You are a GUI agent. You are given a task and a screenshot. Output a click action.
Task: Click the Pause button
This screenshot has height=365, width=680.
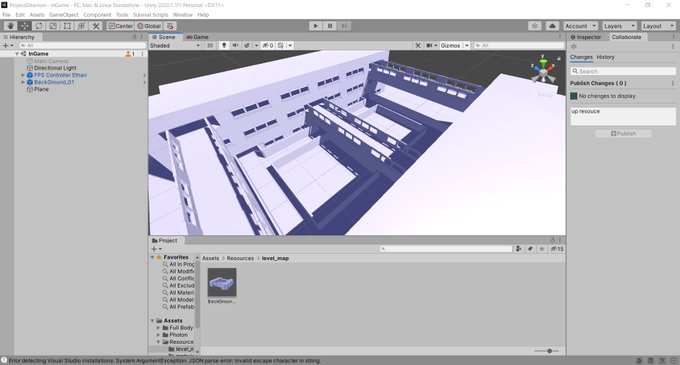[x=330, y=26]
